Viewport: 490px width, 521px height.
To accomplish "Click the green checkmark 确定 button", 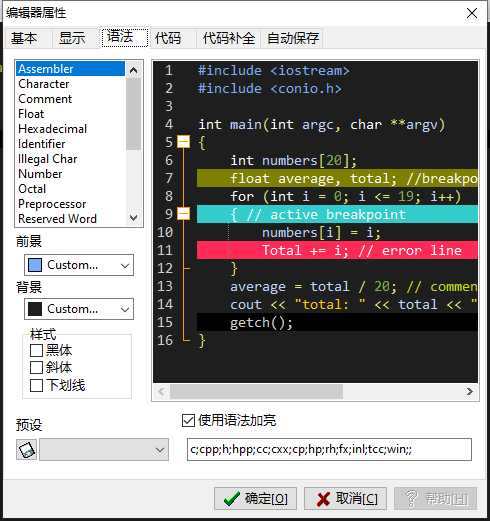I will point(255,499).
